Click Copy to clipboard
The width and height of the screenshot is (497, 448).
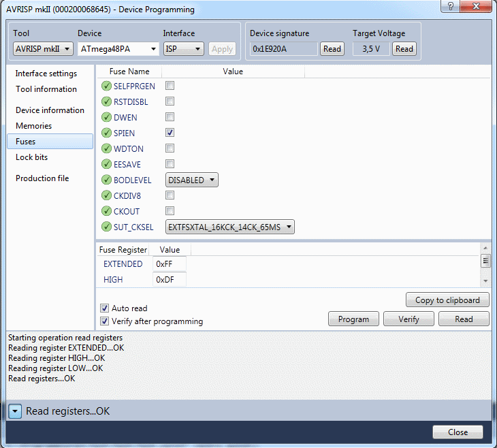(x=447, y=300)
